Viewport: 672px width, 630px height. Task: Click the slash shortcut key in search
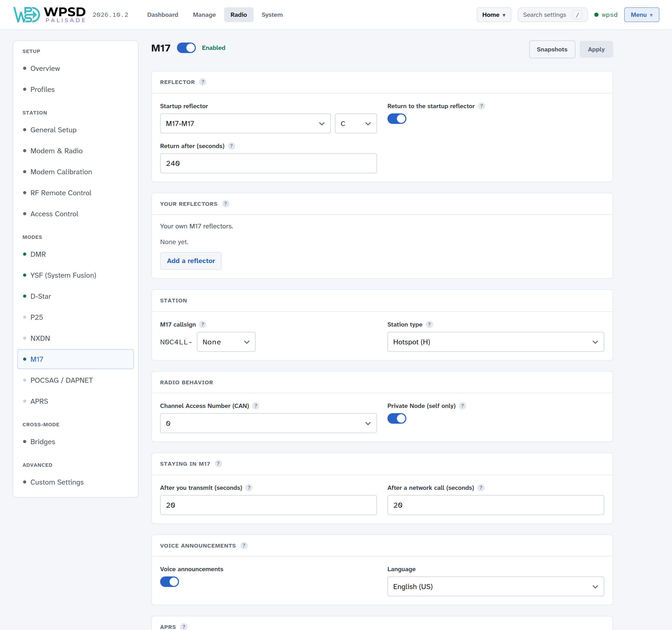click(577, 15)
